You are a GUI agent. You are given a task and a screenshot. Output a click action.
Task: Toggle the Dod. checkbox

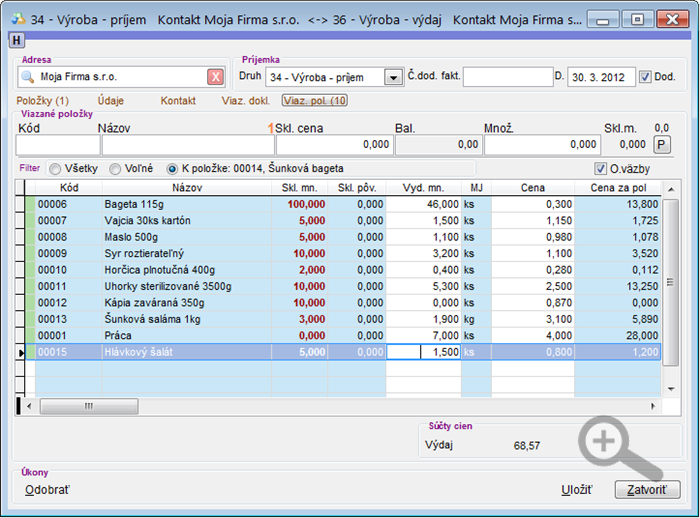coord(645,76)
